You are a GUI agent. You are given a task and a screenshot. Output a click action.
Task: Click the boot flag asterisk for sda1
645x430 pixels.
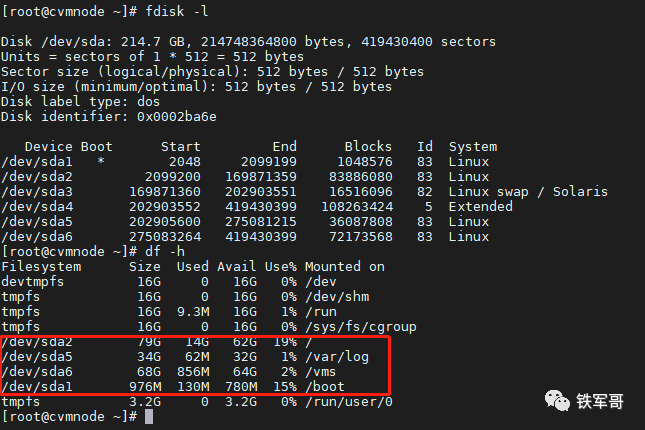(101, 161)
